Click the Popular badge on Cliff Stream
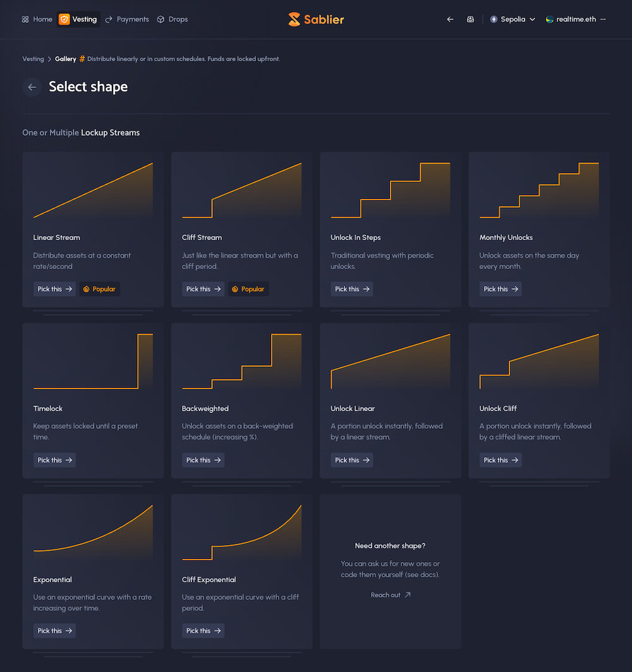 click(248, 289)
